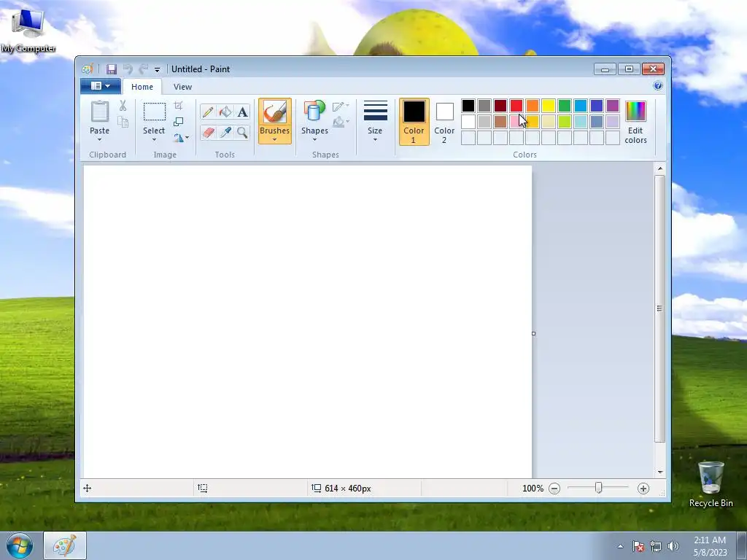Click the zoom slider handle
Image resolution: width=747 pixels, height=560 pixels.
[598, 488]
